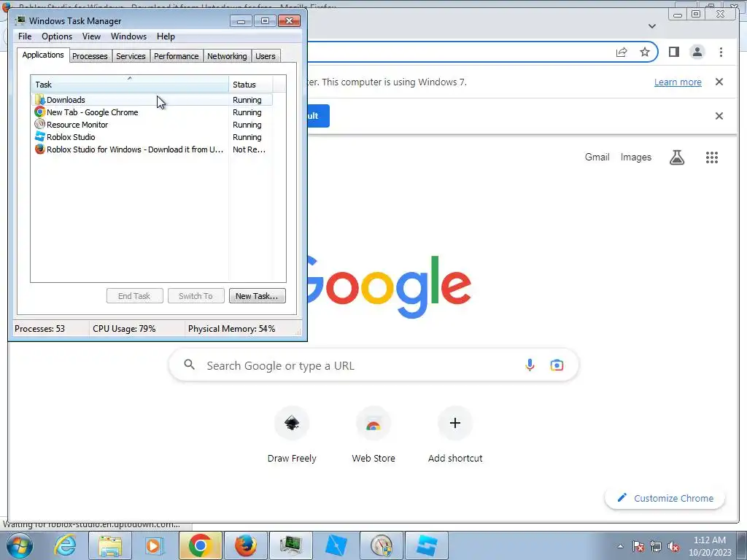Open the File menu in Task Manager
This screenshot has height=560, width=747.
(25, 36)
